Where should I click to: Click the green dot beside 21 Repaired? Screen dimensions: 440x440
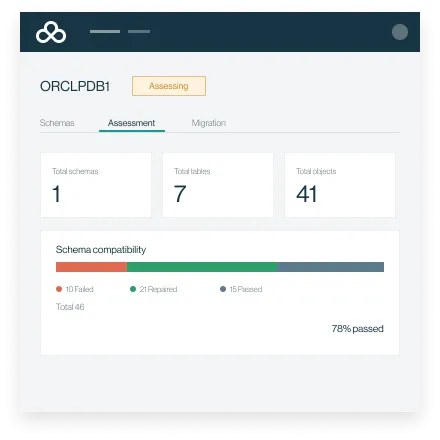133,289
